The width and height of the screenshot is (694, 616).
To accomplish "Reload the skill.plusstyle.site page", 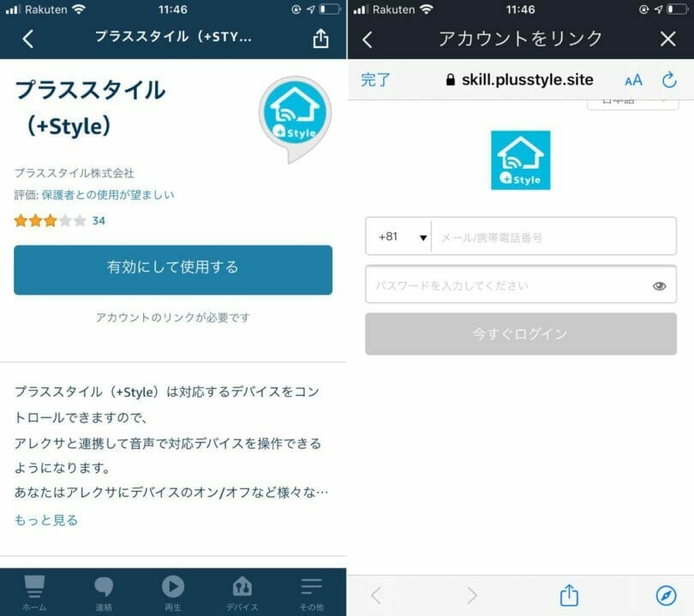I will click(669, 80).
